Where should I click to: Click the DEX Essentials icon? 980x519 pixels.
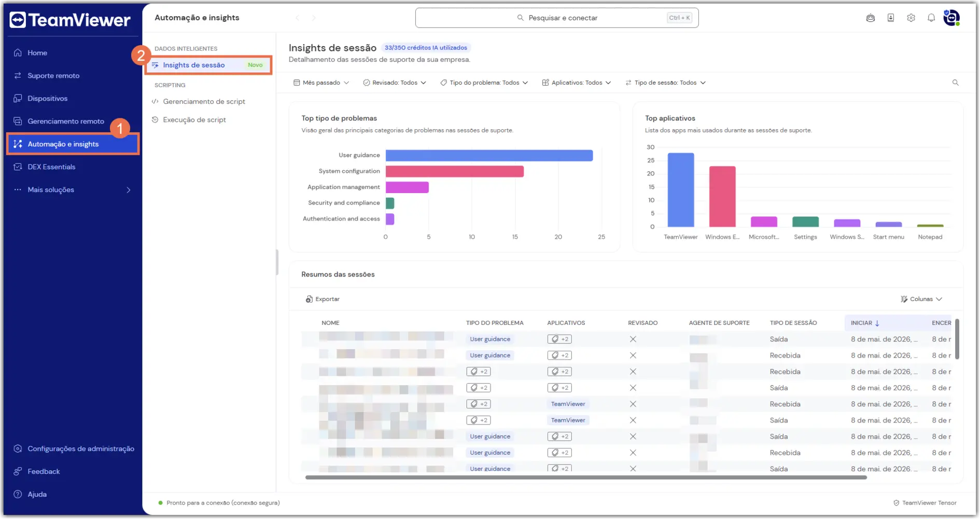pyautogui.click(x=18, y=167)
